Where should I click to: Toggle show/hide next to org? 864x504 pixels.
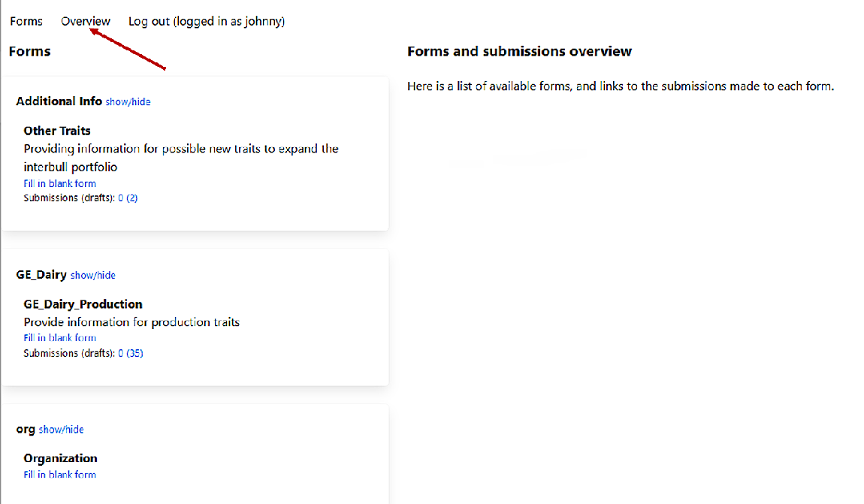tap(61, 430)
